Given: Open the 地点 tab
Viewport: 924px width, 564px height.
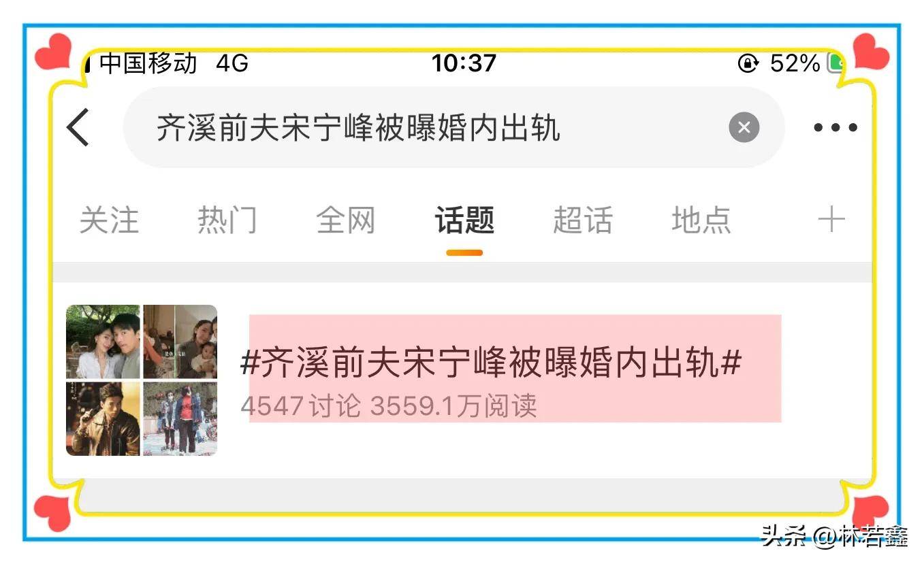Looking at the screenshot, I should point(701,220).
